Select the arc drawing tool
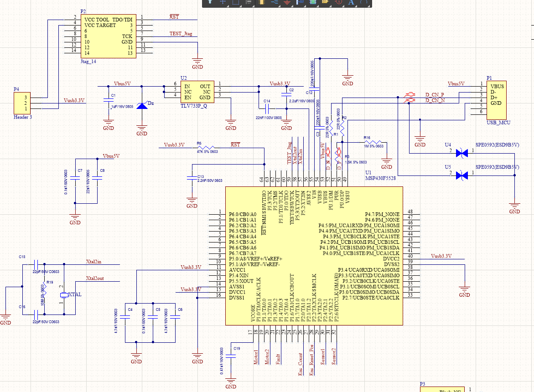The height and width of the screenshot is (392, 534). pyautogui.click(x=364, y=2)
